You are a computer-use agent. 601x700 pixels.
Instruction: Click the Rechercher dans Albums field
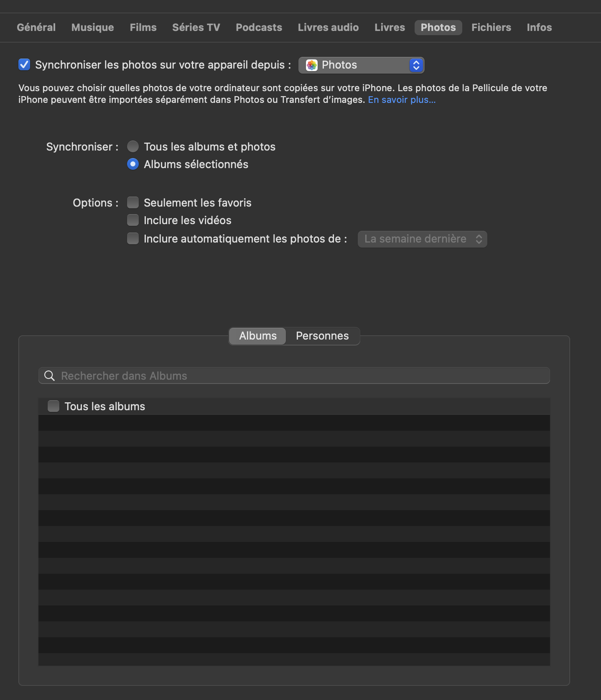click(301, 376)
